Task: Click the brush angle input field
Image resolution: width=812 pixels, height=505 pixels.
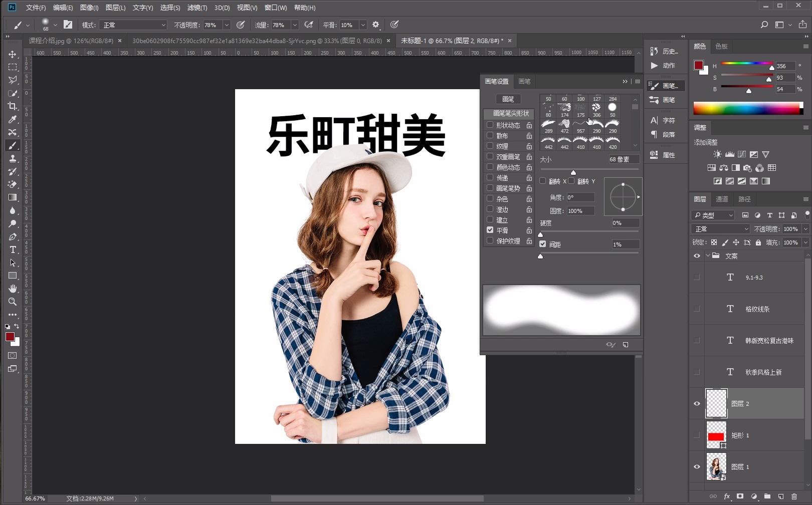Action: [580, 197]
